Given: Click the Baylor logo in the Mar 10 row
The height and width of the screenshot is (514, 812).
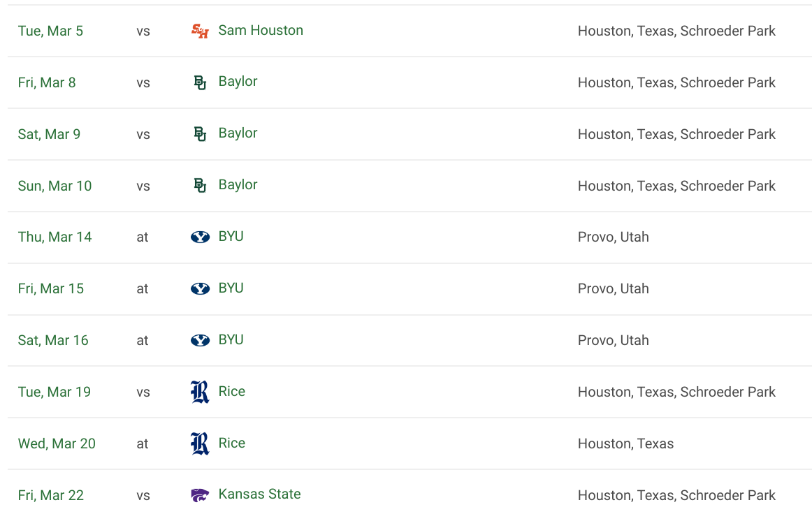Looking at the screenshot, I should point(200,185).
